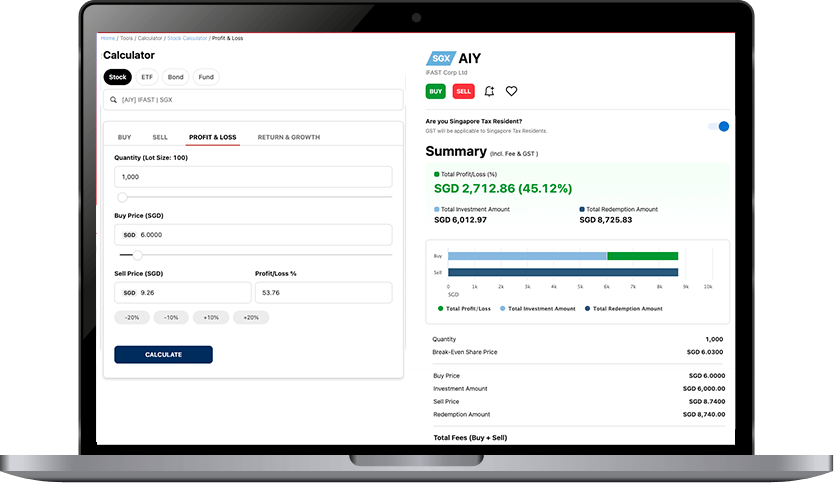Screen dimensions: 834x483
Task: Apply the +20% price preset
Action: tap(251, 318)
